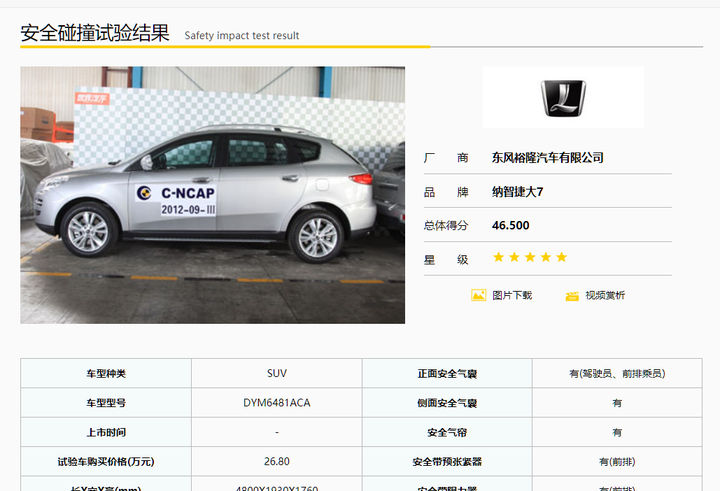Image resolution: width=720 pixels, height=491 pixels.
Task: Select the 有(驾驶员、前排乘员) cell
Action: coord(617,373)
